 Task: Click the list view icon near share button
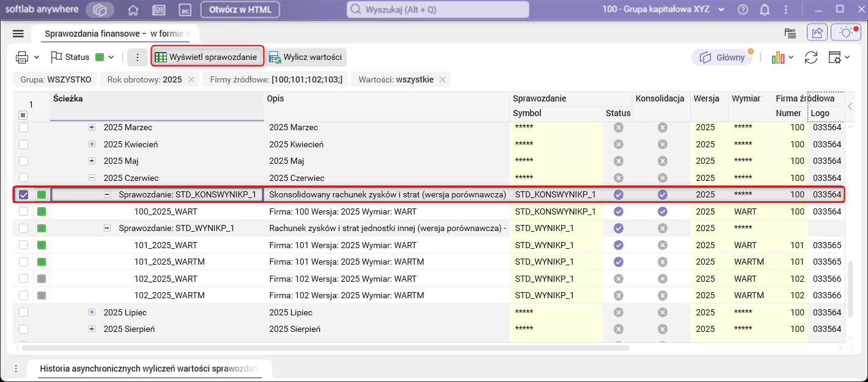pos(790,33)
